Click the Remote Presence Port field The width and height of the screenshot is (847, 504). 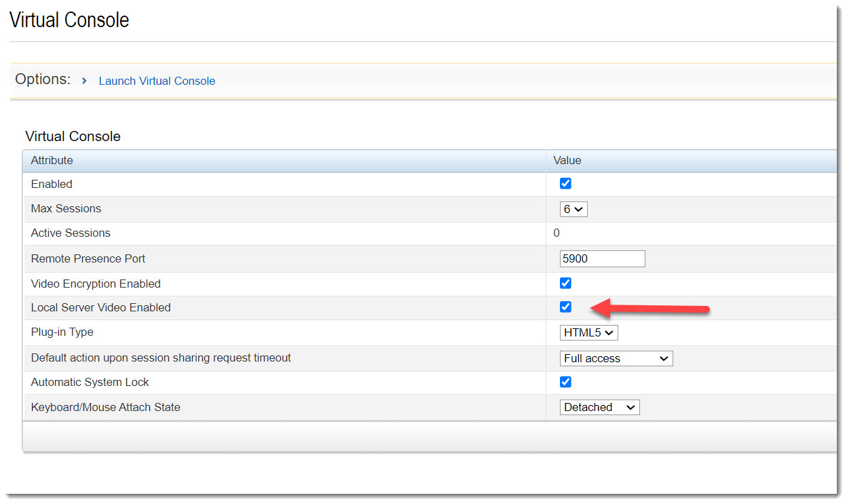coord(602,258)
